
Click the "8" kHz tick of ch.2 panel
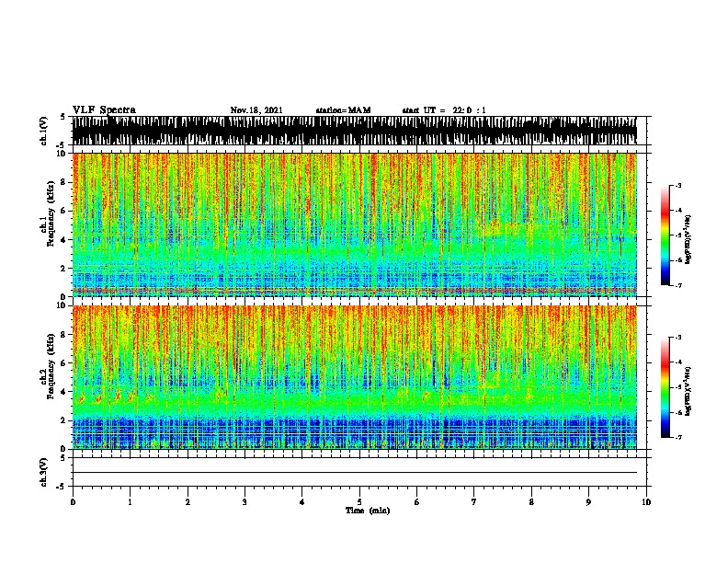(64, 335)
